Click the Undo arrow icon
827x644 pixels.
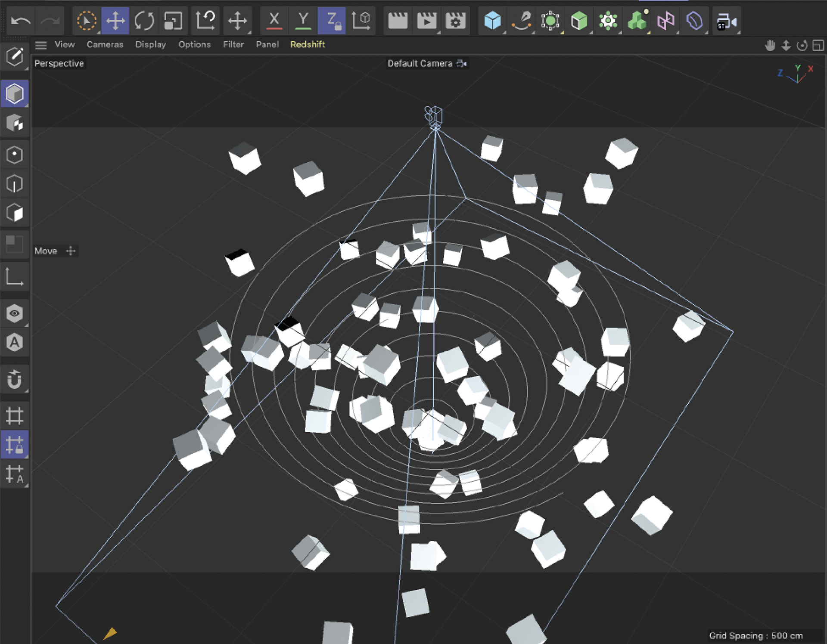click(21, 21)
